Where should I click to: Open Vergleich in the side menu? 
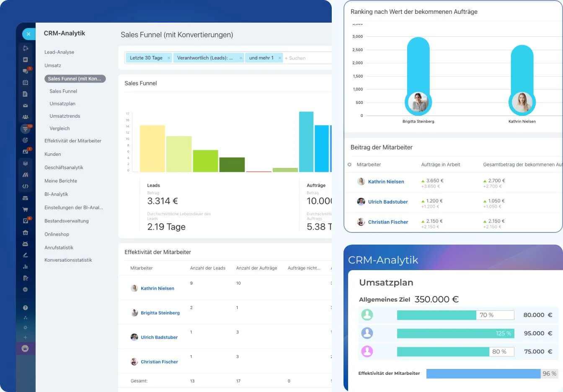tap(59, 129)
